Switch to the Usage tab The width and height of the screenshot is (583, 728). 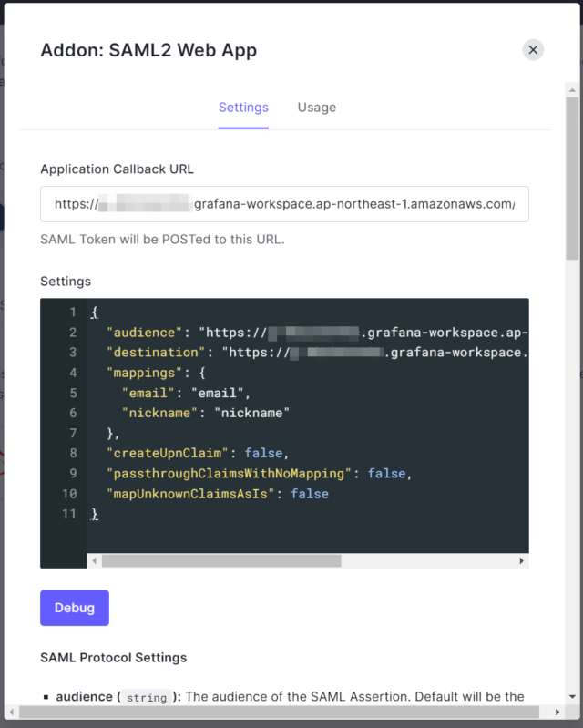(317, 108)
